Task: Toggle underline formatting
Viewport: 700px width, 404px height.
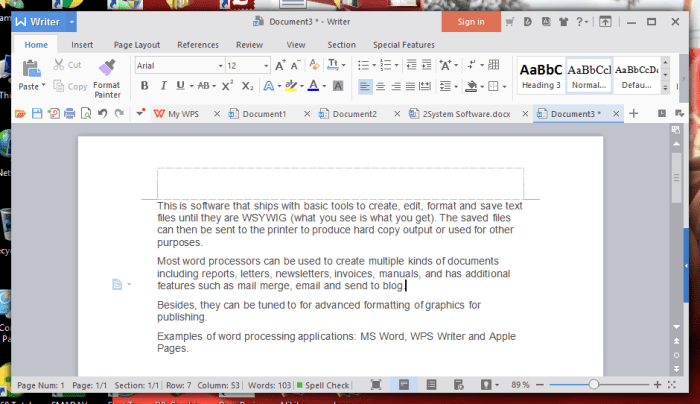Action: click(x=179, y=86)
